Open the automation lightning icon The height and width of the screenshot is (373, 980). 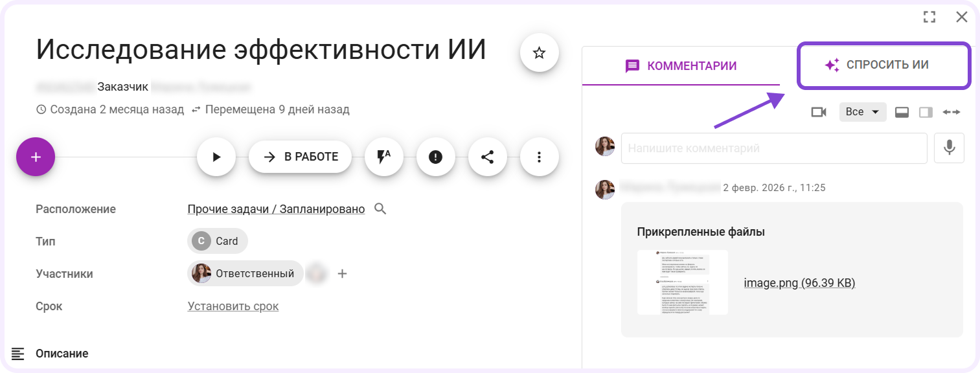[x=384, y=157]
